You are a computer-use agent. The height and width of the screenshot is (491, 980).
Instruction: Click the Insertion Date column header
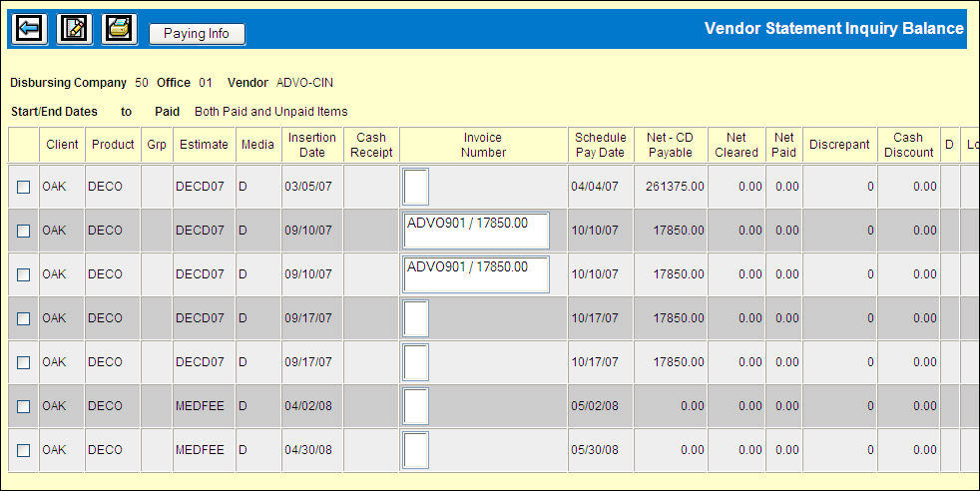tap(312, 145)
